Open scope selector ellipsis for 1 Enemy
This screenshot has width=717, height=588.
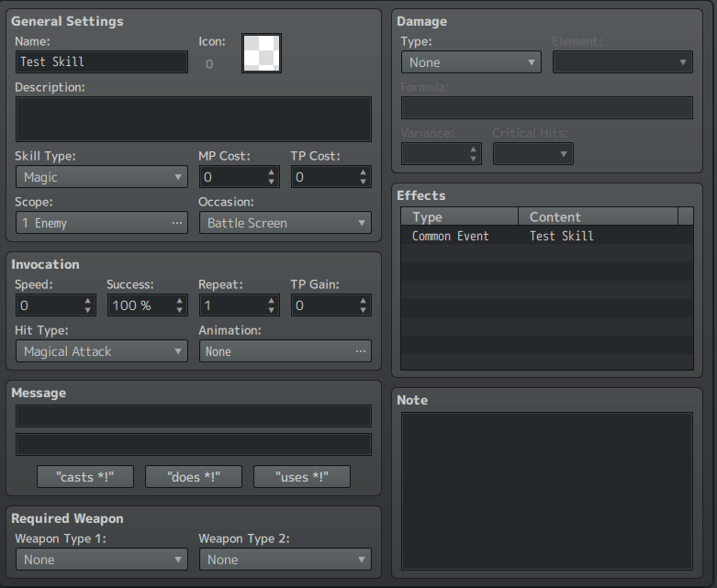coord(176,223)
